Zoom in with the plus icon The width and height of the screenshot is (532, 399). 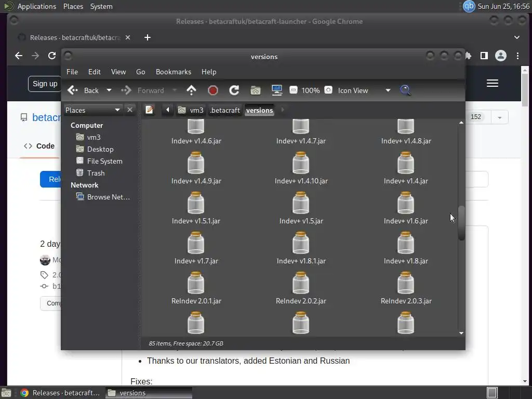click(328, 90)
